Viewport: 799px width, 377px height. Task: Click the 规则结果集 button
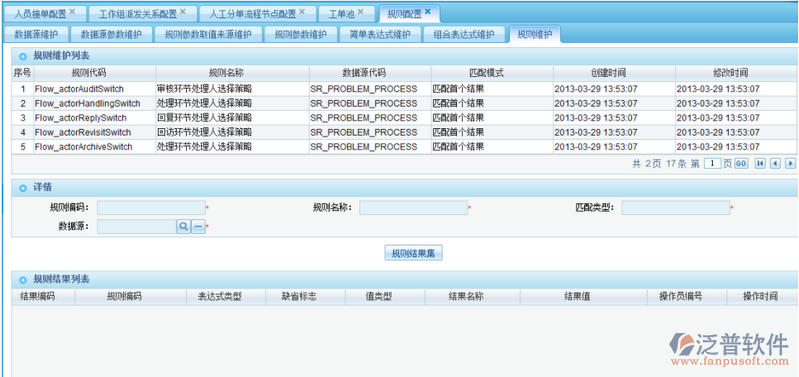pyautogui.click(x=413, y=253)
